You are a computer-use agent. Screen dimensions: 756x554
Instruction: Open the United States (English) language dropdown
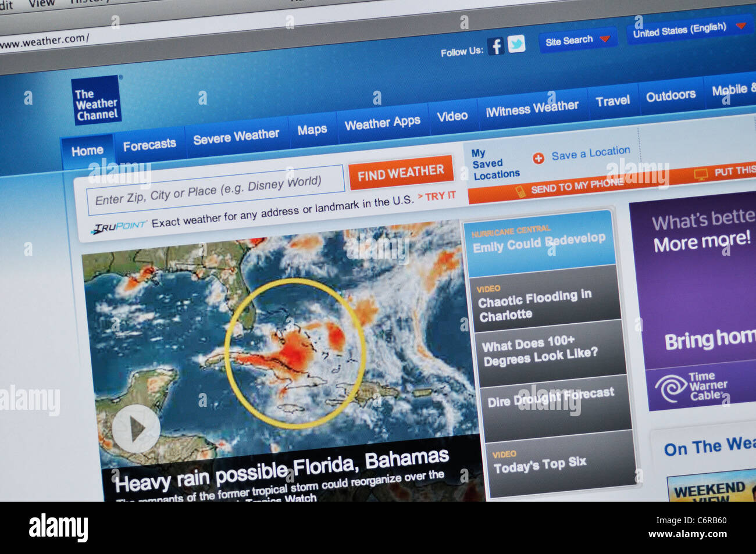tap(689, 29)
